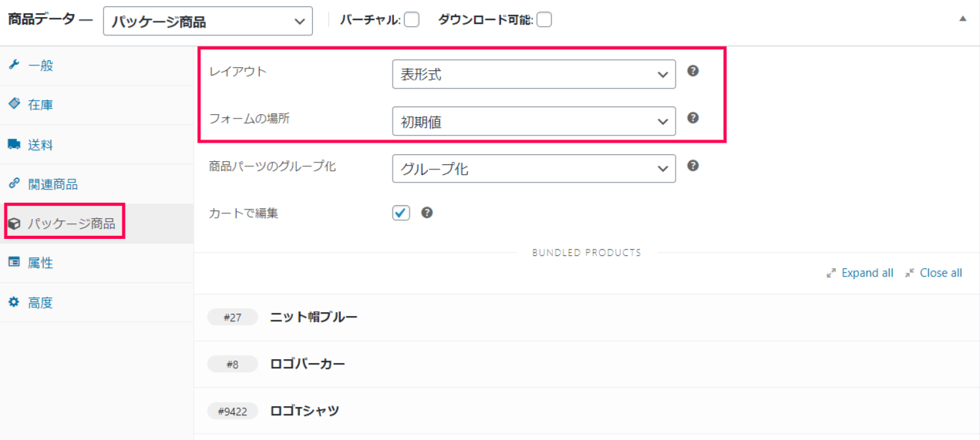Image resolution: width=980 pixels, height=440 pixels.
Task: Collapse the 商品データ panel with arrow
Action: point(962,18)
